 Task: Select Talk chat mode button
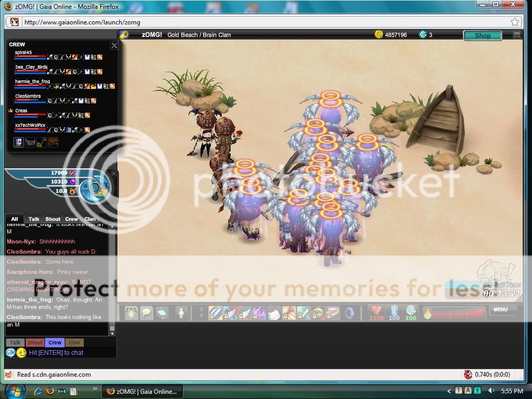coord(15,342)
